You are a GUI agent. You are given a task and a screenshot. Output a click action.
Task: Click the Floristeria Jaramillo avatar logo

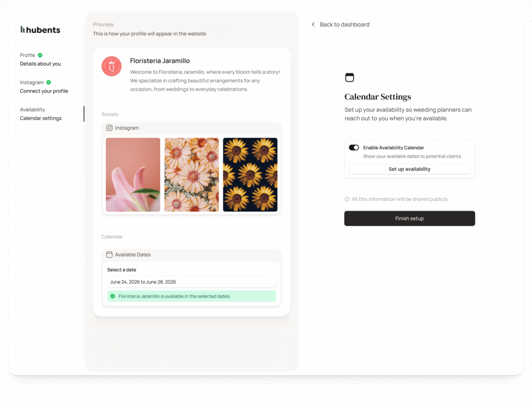tap(112, 66)
